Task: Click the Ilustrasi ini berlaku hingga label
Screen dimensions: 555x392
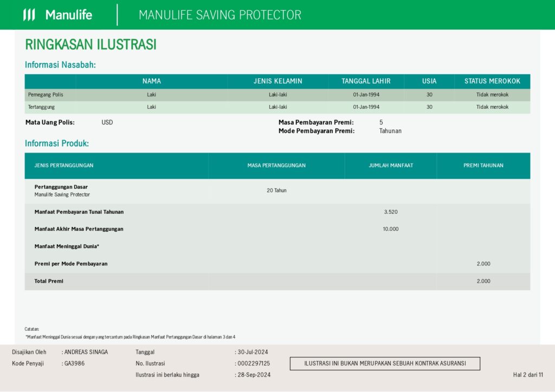Action: click(167, 375)
